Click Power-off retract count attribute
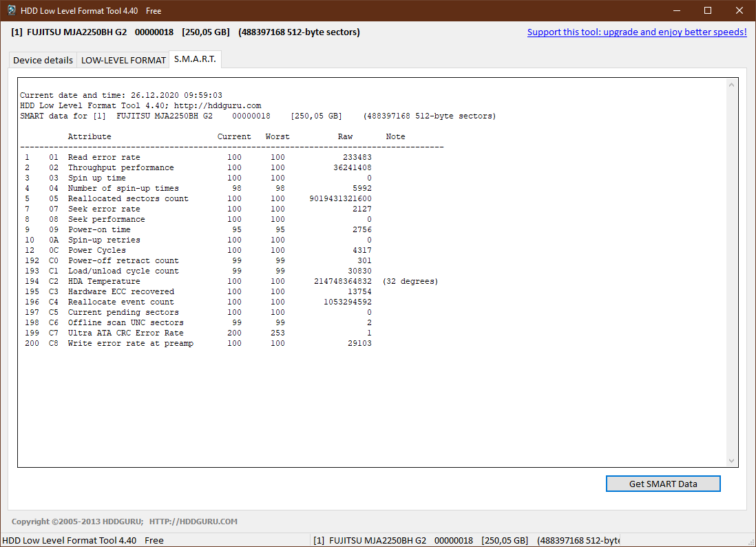 pyautogui.click(x=198, y=260)
